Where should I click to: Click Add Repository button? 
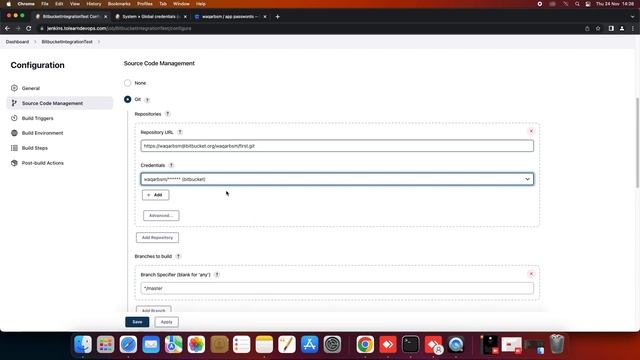click(x=157, y=238)
